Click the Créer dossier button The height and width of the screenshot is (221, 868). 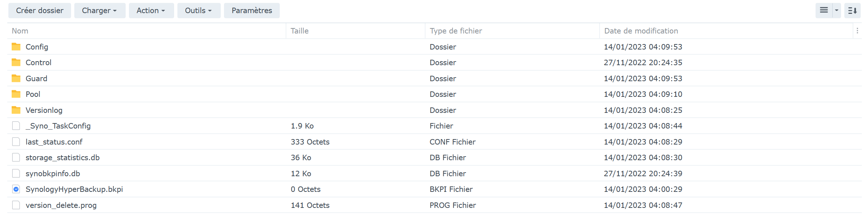pos(40,11)
